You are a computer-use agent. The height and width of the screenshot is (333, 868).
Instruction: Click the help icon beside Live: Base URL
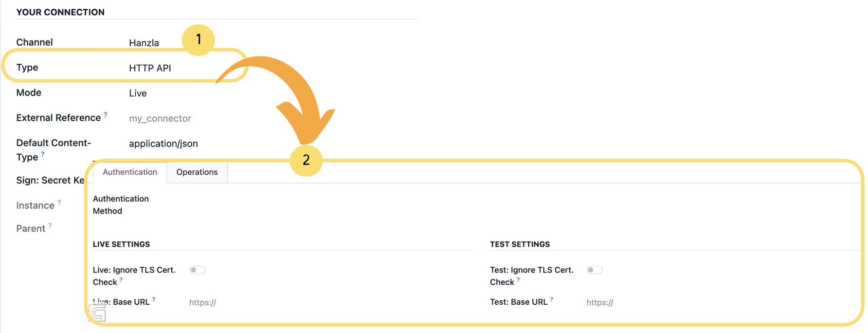click(x=154, y=299)
